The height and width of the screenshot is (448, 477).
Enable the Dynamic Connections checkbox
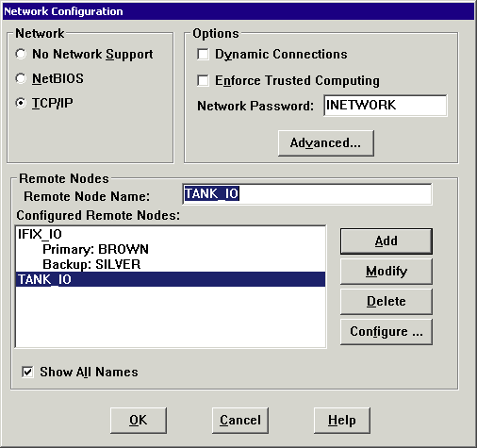point(203,54)
